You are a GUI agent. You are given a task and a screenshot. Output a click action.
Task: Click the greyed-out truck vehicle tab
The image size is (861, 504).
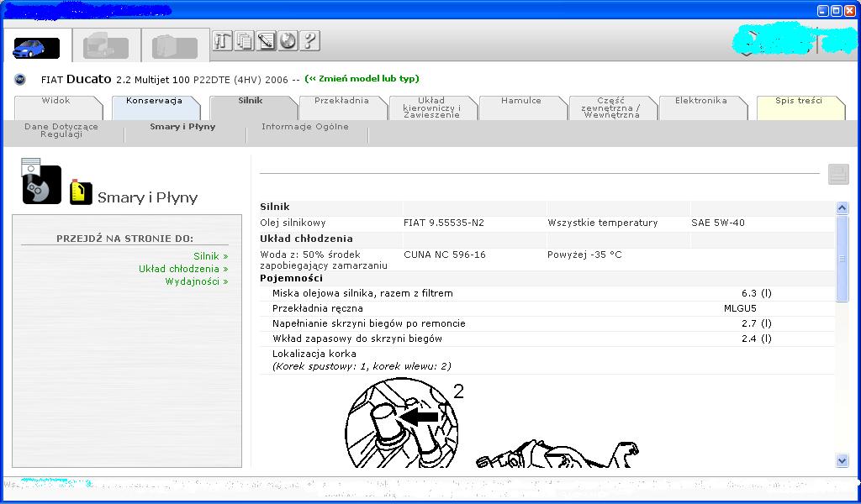[x=106, y=47]
